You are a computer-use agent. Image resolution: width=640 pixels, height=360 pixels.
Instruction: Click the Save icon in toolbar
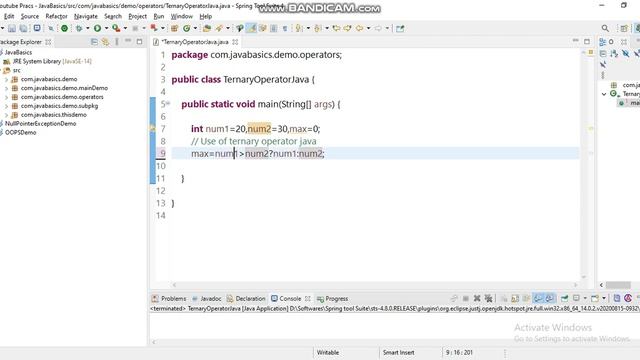(12, 28)
